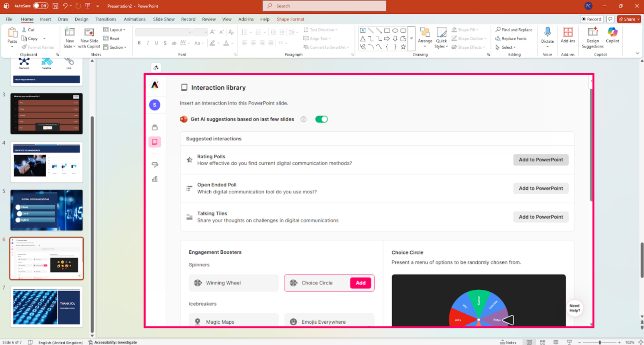Add Rating Polls to PowerPoint
Screen dimensions: 644x345
coord(541,160)
